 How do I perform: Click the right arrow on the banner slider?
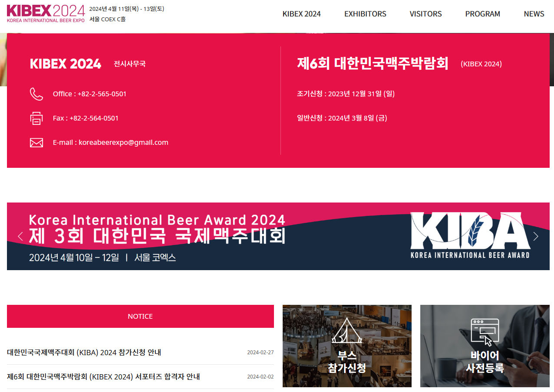pyautogui.click(x=536, y=236)
